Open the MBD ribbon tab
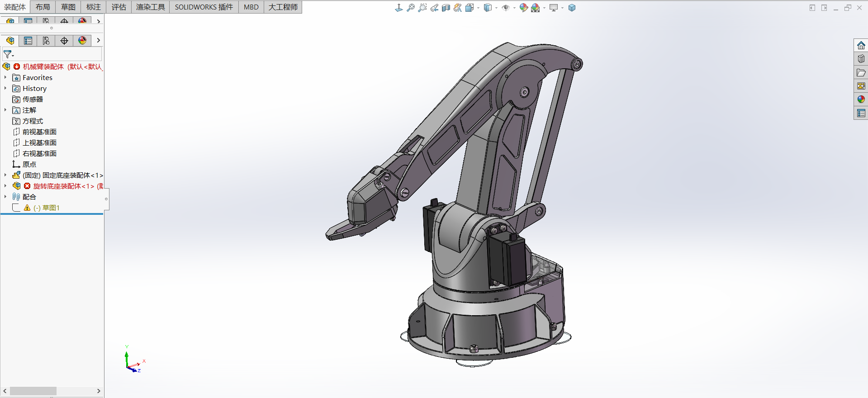 pos(251,7)
